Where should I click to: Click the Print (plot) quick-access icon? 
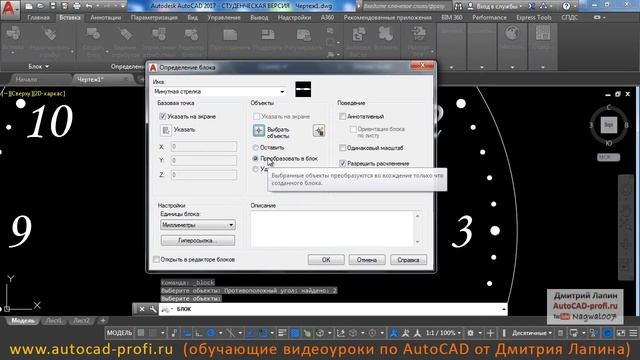click(x=77, y=6)
